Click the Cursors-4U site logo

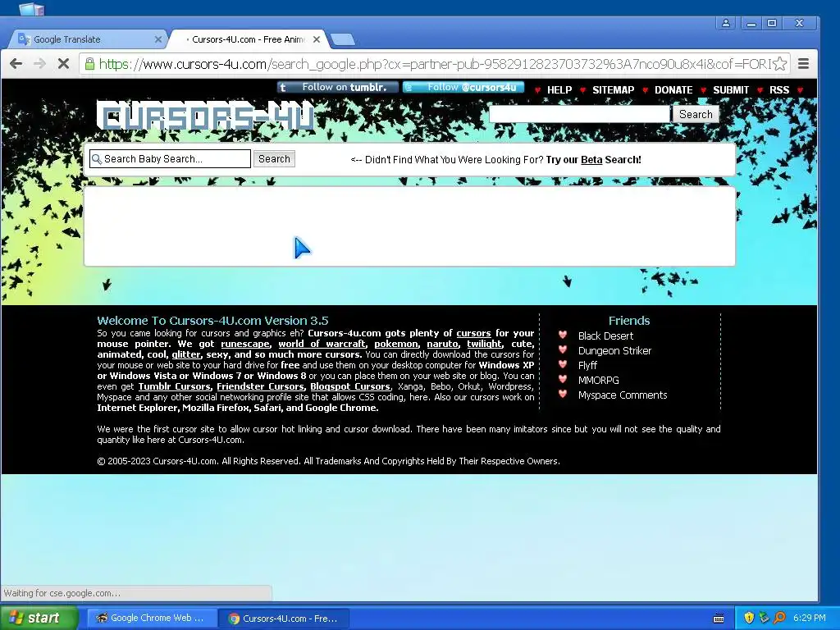(x=206, y=116)
